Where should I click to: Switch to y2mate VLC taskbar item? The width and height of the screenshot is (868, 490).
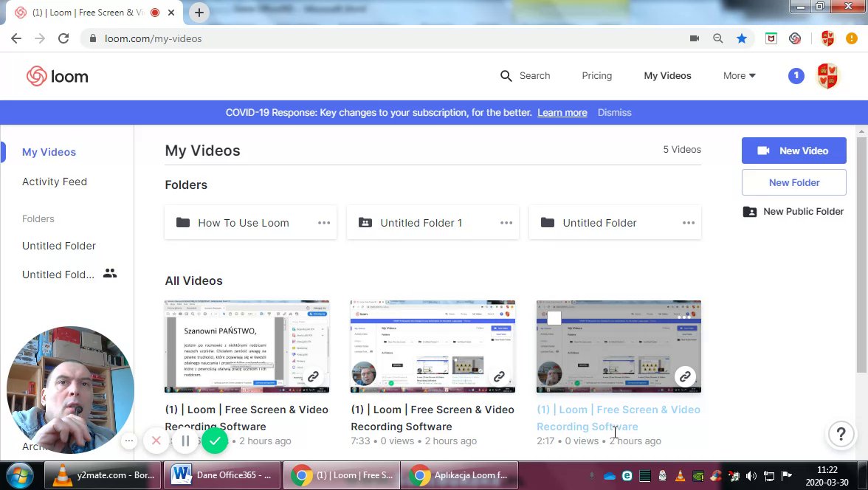(103, 475)
